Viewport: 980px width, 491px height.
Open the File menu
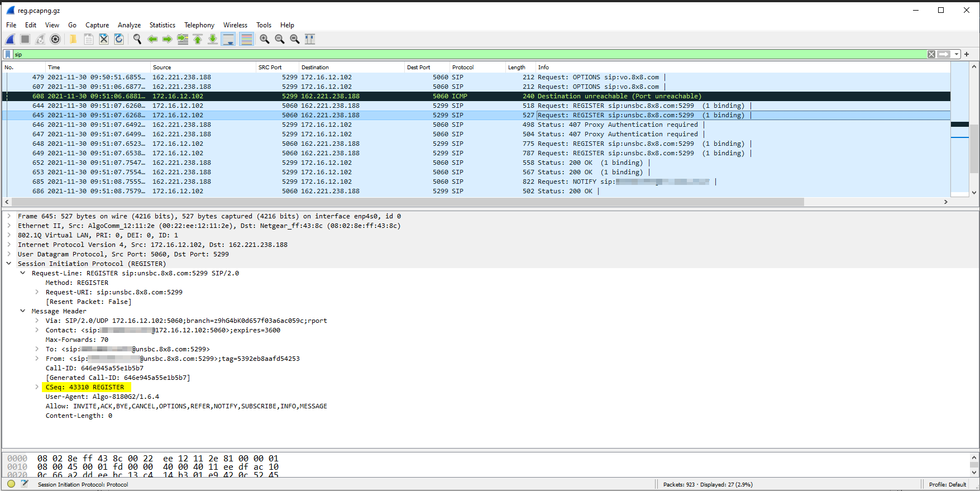point(11,25)
